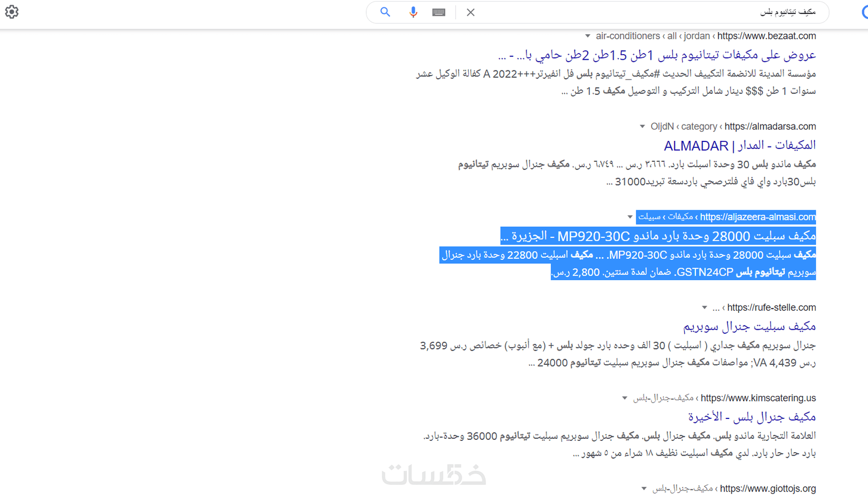
Task: Click the snippet text mentioning GSTN24CP
Action: 683,273
